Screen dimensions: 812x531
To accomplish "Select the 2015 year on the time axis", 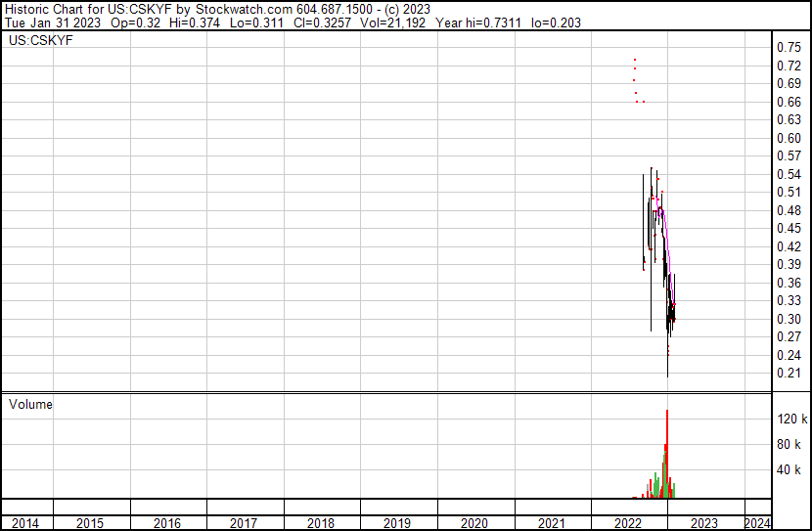I will pyautogui.click(x=90, y=523).
